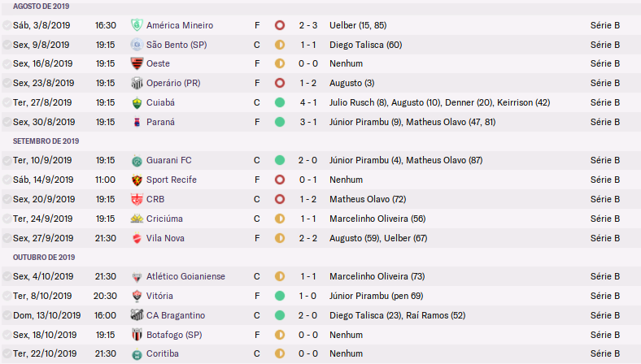Image resolution: width=641 pixels, height=364 pixels.
Task: Click the Botafogo (SP) club badge
Action: click(x=137, y=335)
